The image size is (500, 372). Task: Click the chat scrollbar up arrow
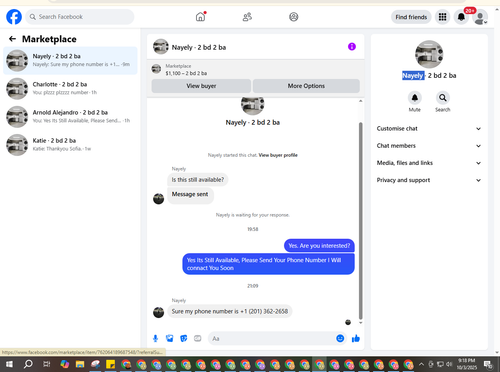[x=360, y=101]
